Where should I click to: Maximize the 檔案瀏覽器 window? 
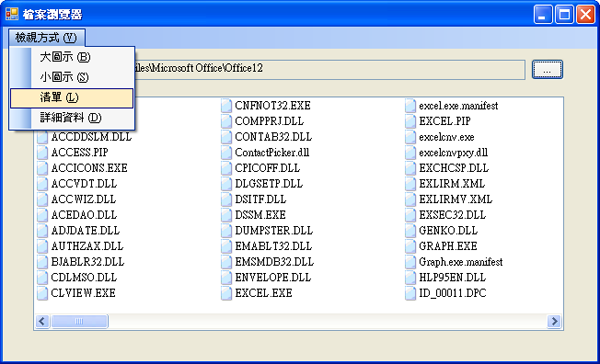pos(564,15)
